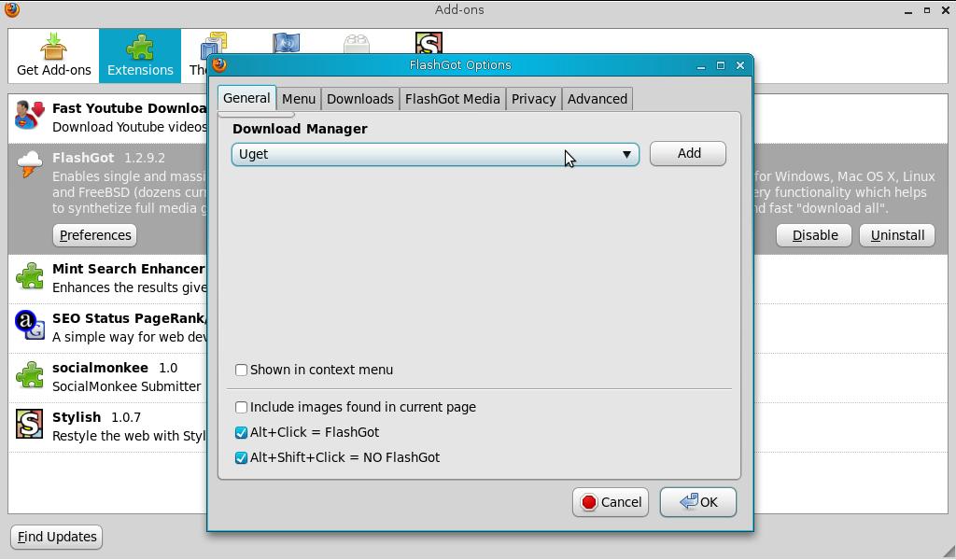This screenshot has width=956, height=560.
Task: Check Include images found in current page
Action: [241, 407]
